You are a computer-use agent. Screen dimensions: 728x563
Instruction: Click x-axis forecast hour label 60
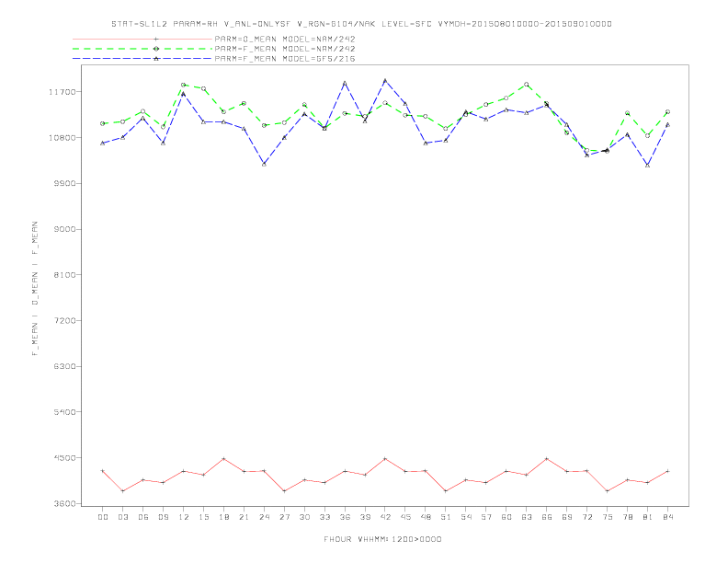coord(506,517)
